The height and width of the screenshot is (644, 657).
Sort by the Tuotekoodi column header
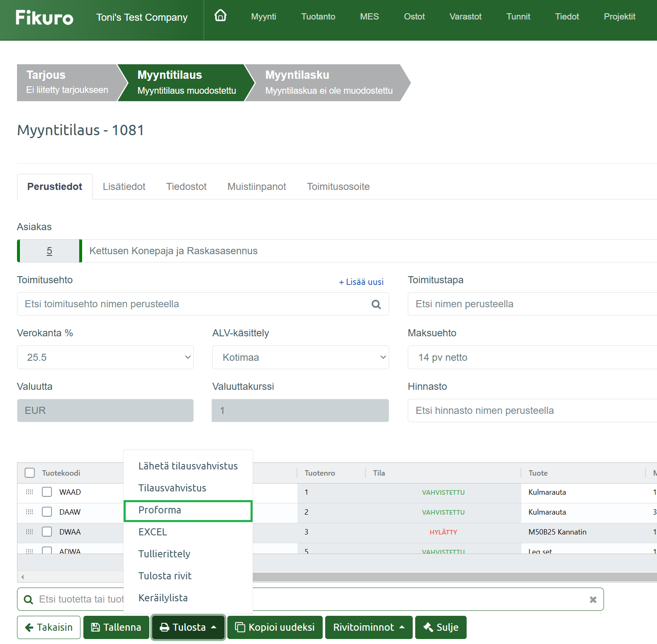61,473
